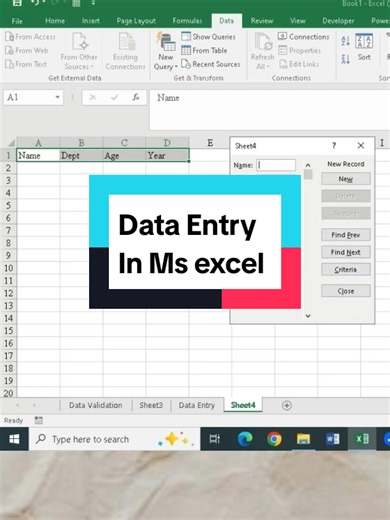Expand the Name Box dropdown
Viewport: 390px width, 520px height.
(x=57, y=97)
